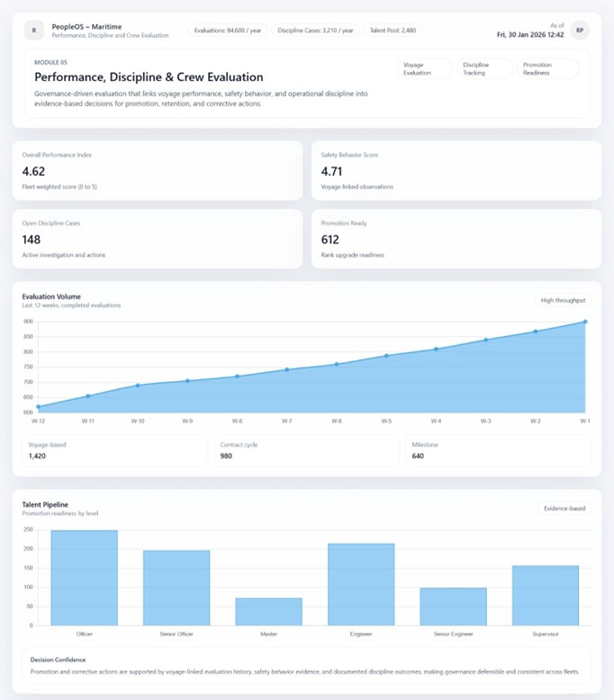The height and width of the screenshot is (700, 614).
Task: Open the Promotion Readiness tab
Action: click(x=547, y=68)
